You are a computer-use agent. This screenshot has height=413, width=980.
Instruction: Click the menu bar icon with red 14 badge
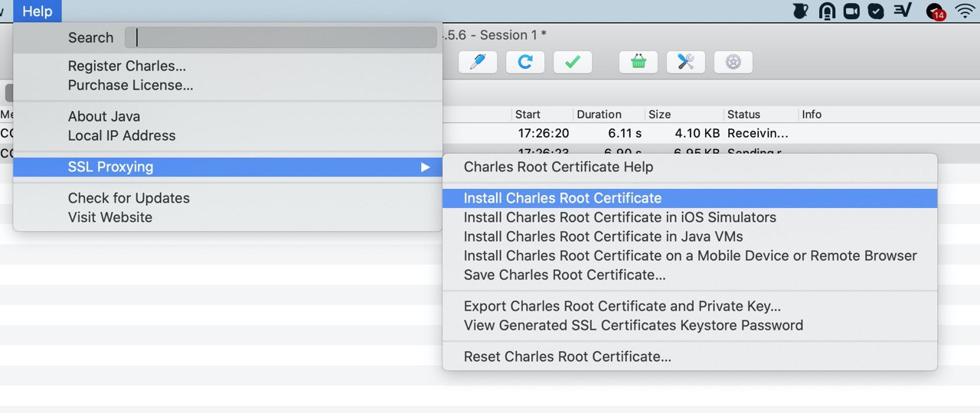(936, 11)
